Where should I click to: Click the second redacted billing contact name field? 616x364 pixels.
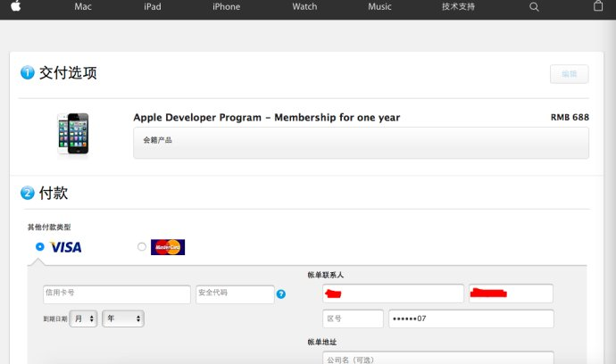[511, 294]
